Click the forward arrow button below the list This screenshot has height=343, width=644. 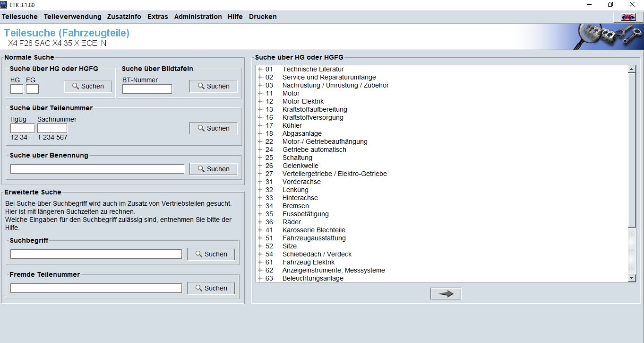tap(445, 294)
